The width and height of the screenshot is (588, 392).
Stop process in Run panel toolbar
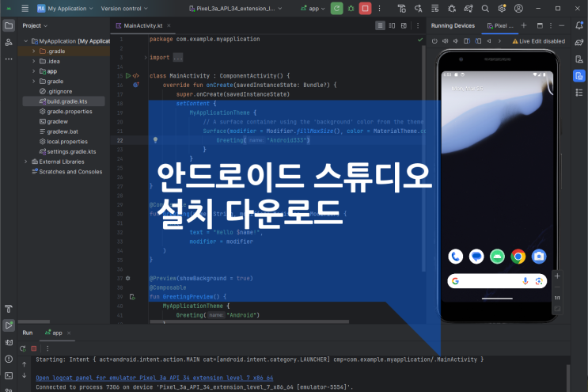point(34,348)
